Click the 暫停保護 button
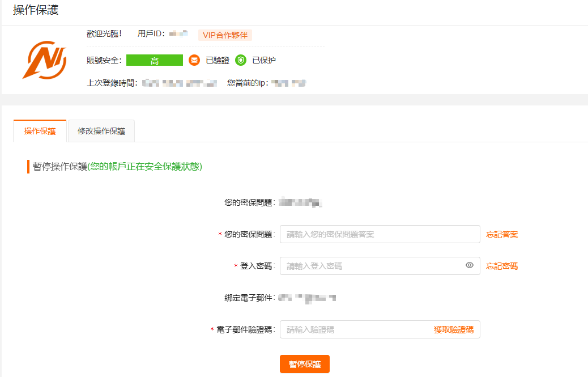The width and height of the screenshot is (588, 377). point(305,364)
